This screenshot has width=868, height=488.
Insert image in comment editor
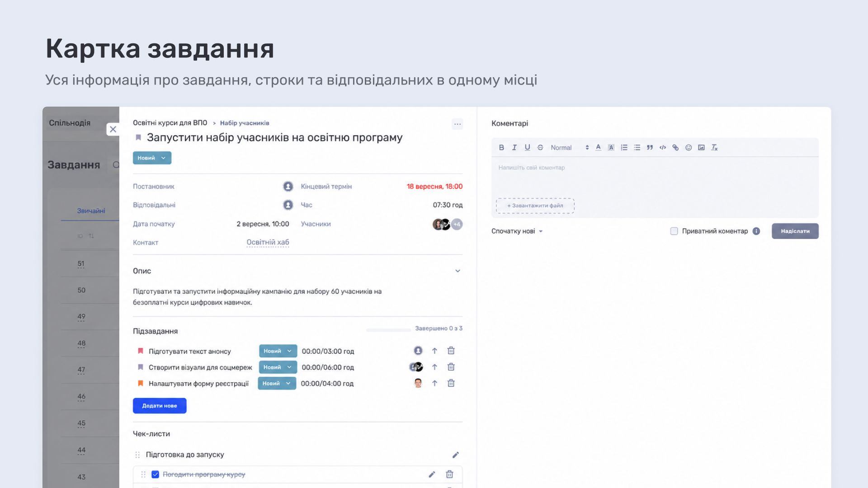[x=701, y=147]
